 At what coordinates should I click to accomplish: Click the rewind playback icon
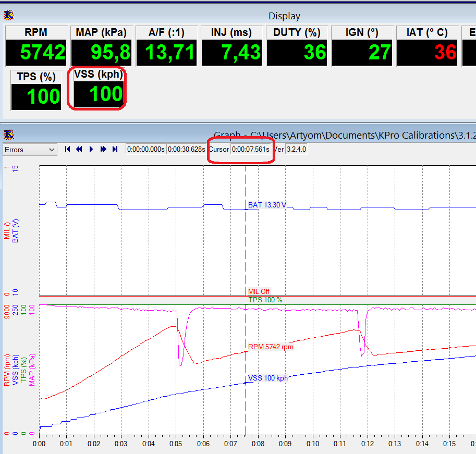[x=79, y=150]
